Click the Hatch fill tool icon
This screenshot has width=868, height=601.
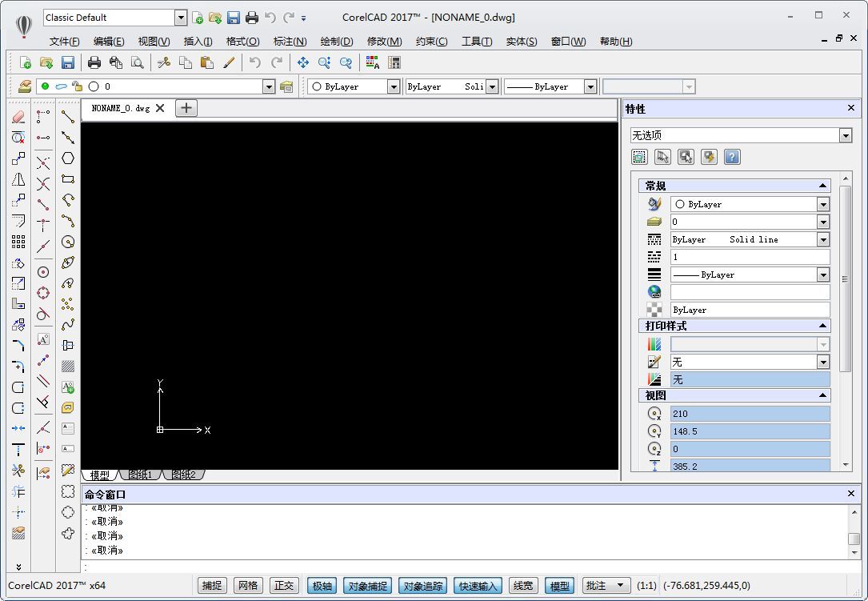pos(68,366)
